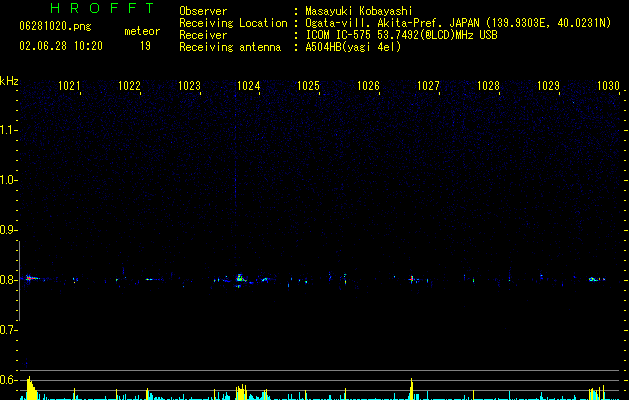Click the 'Receiving antenna' label
This screenshot has height=400, width=629.
pyautogui.click(x=230, y=47)
